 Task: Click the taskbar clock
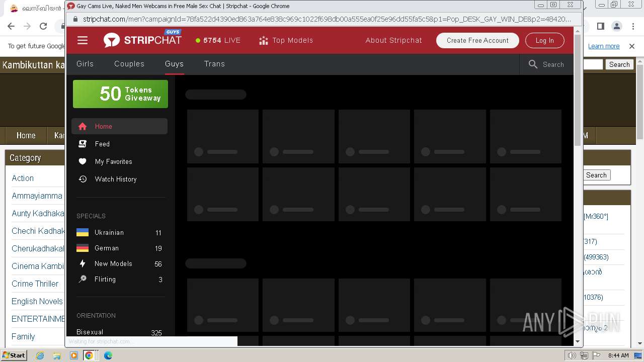tap(618, 355)
